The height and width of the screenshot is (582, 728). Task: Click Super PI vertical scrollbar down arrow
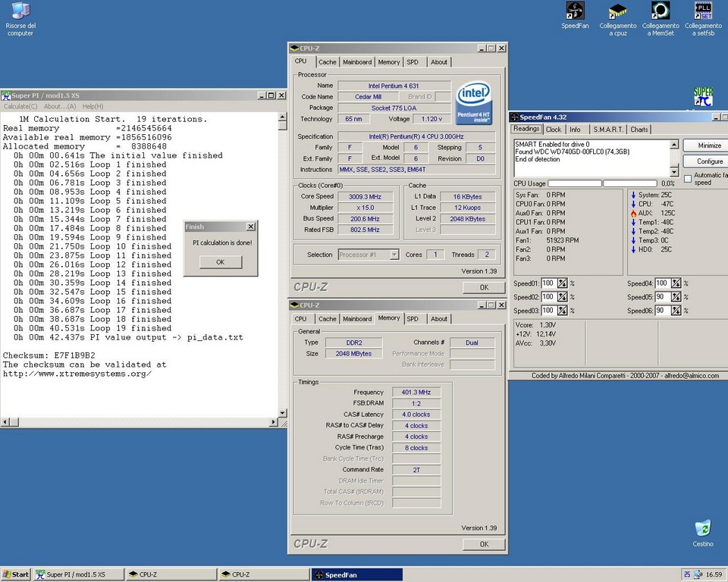tap(283, 413)
